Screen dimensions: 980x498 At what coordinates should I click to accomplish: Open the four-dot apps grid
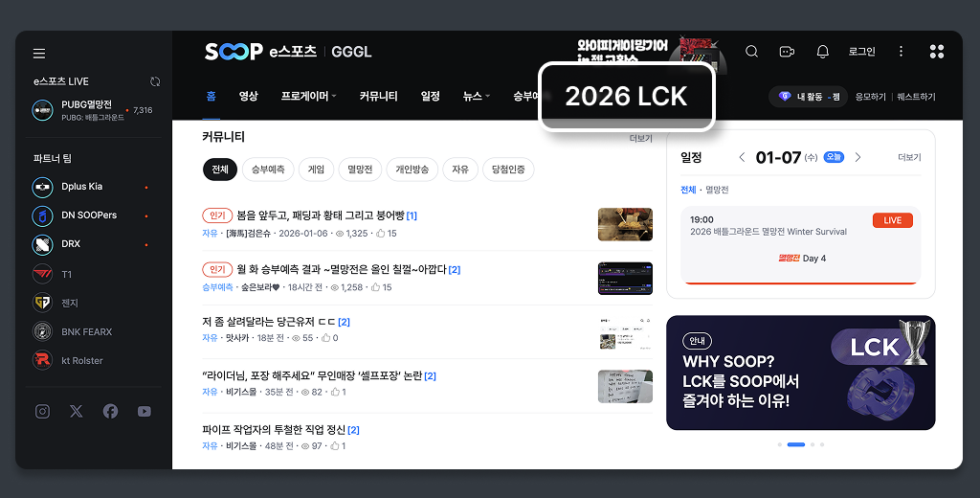point(937,52)
